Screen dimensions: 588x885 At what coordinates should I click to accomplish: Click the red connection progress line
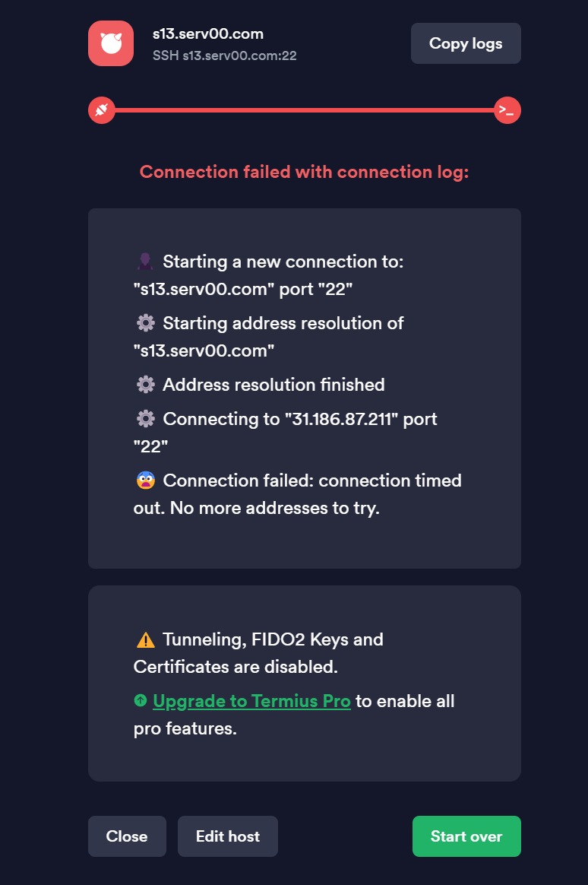pos(305,110)
